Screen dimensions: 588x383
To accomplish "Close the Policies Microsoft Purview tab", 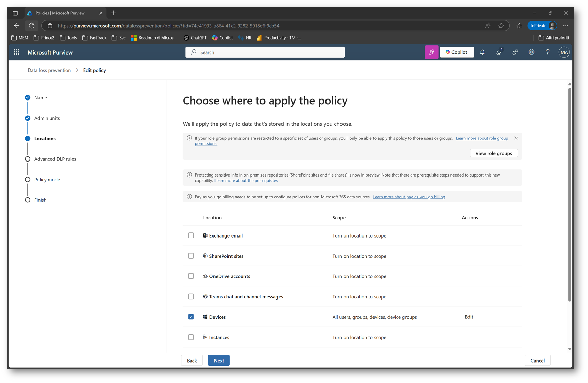I will click(101, 13).
